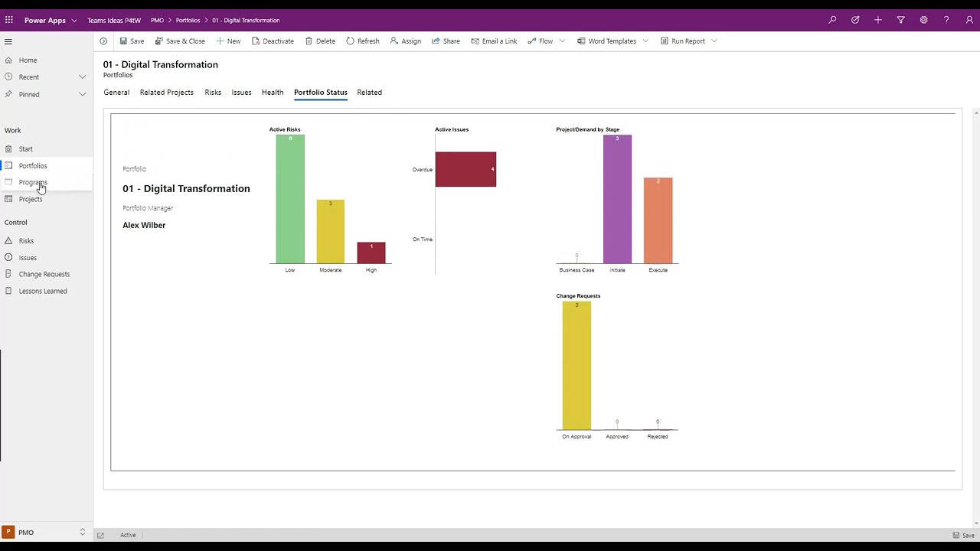This screenshot has width=980, height=551.
Task: Open the app launcher waffle icon
Action: click(9, 20)
